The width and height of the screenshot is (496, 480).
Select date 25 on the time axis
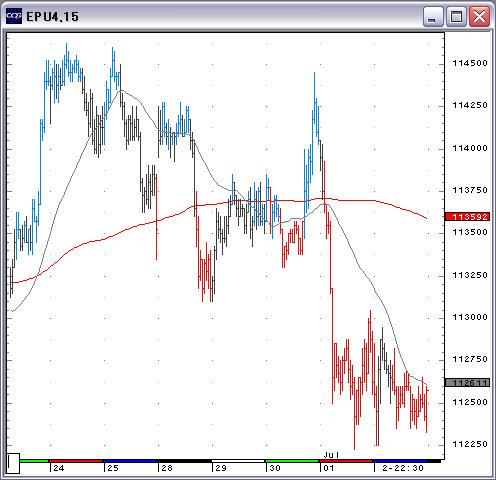(x=113, y=468)
